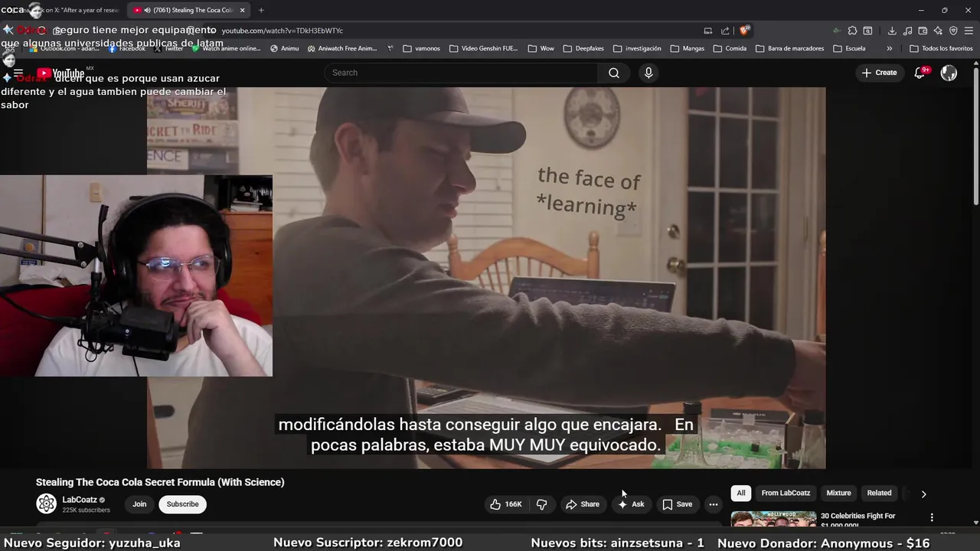Select the Related chip

[x=879, y=493]
